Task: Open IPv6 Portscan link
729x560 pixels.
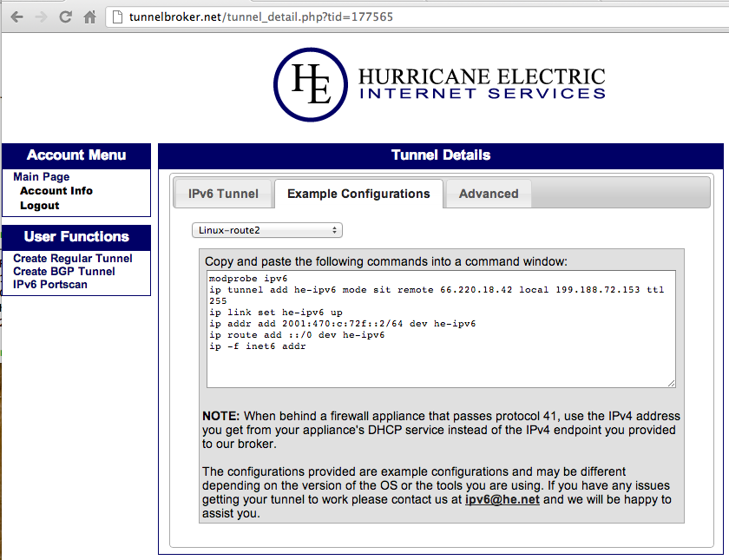Action: (50, 284)
